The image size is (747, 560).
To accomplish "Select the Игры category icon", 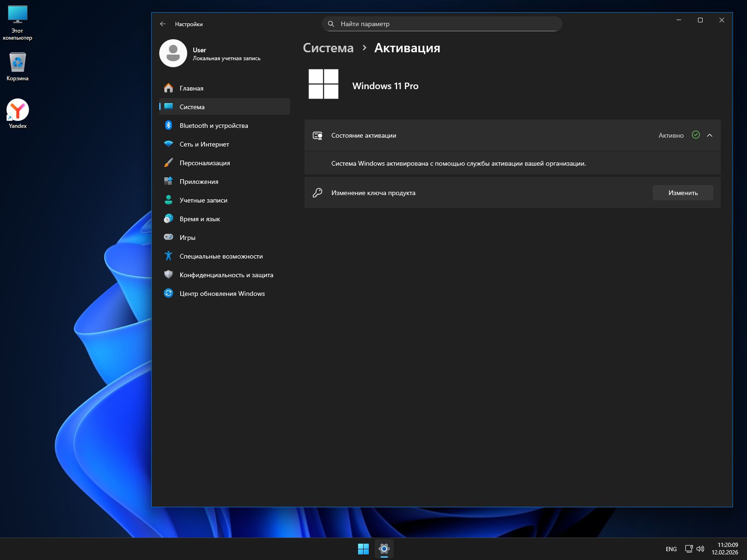I will pos(169,238).
